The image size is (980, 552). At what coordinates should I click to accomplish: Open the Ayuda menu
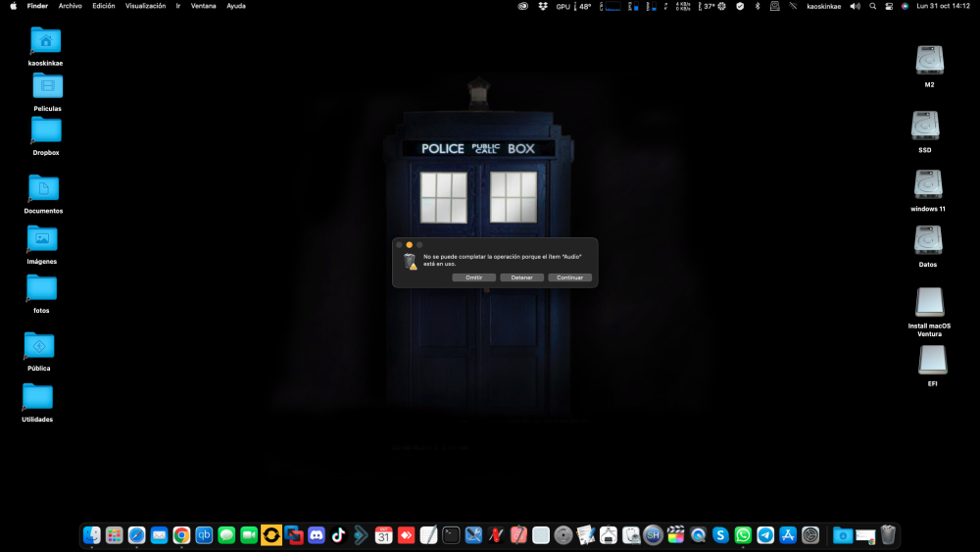[x=236, y=6]
